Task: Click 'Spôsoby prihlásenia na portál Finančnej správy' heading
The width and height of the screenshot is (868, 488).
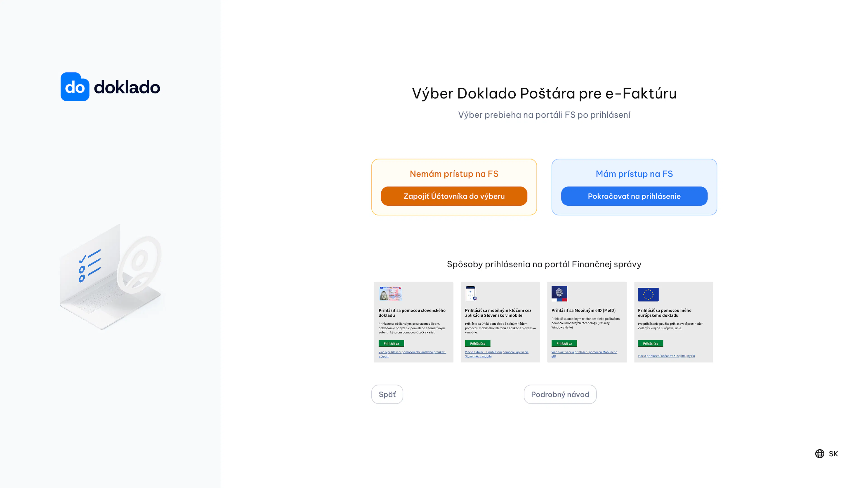Action: [544, 264]
